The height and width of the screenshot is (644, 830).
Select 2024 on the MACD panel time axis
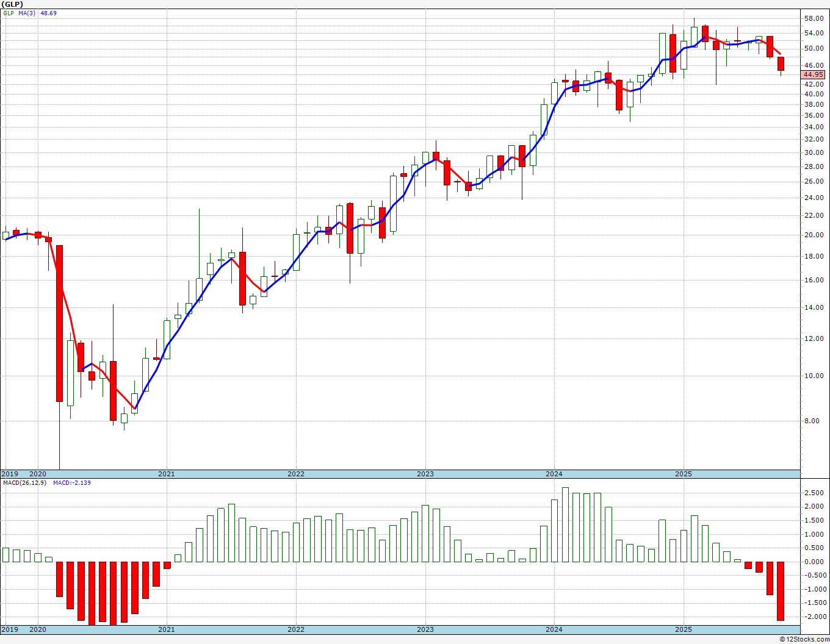click(554, 629)
